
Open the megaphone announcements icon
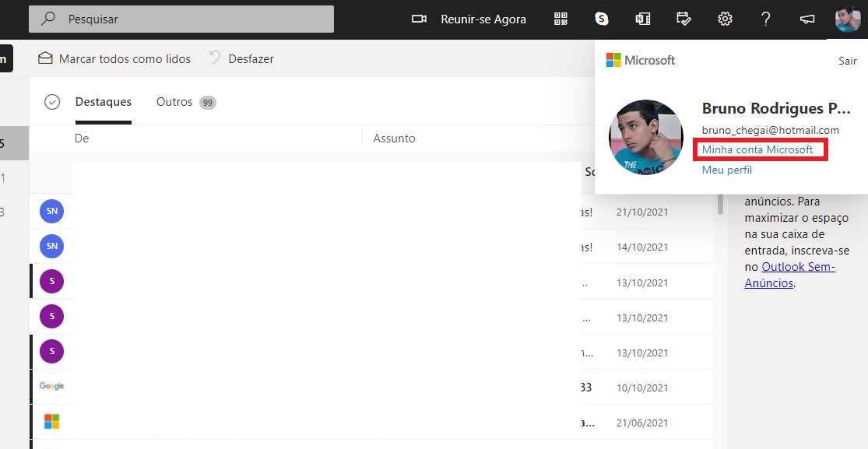tap(807, 19)
